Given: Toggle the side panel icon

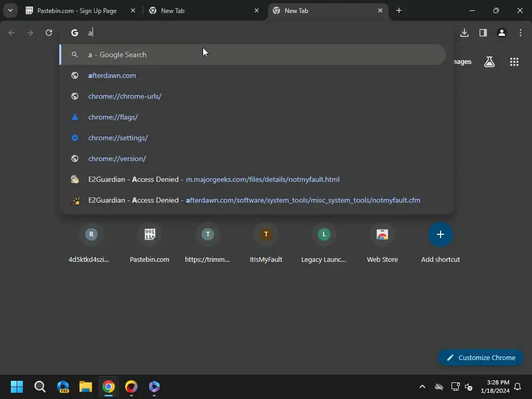Looking at the screenshot, I should 483,33.
